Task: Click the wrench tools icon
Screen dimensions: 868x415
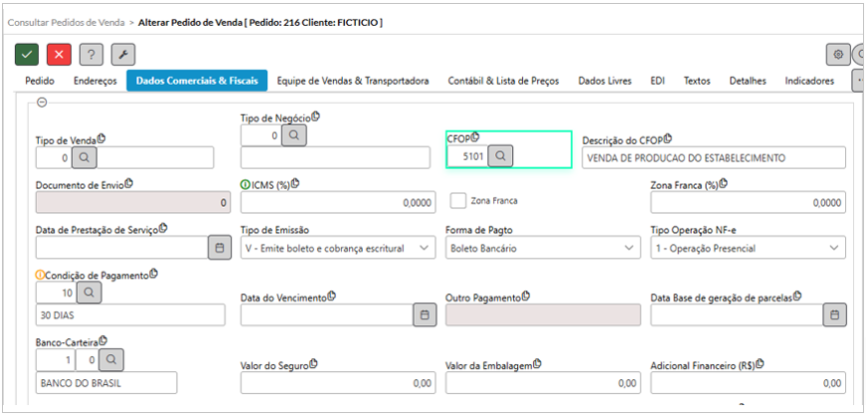Action: pos(123,55)
